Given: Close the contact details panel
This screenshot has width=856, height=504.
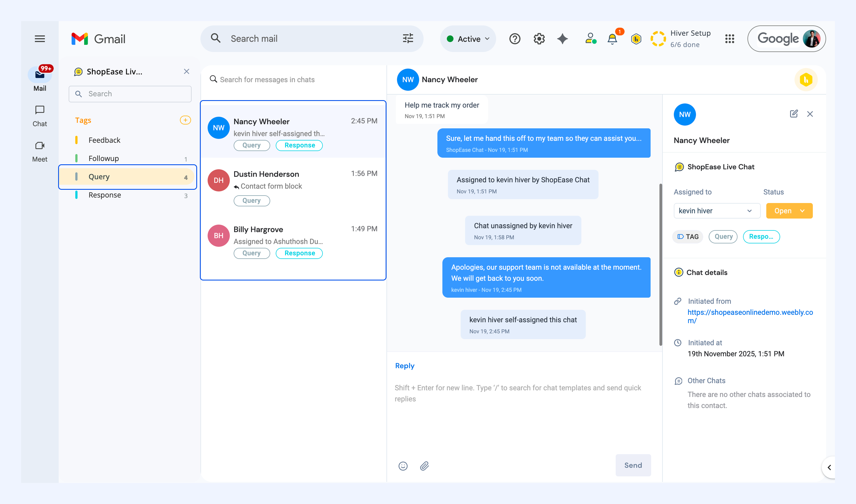Looking at the screenshot, I should click(810, 114).
